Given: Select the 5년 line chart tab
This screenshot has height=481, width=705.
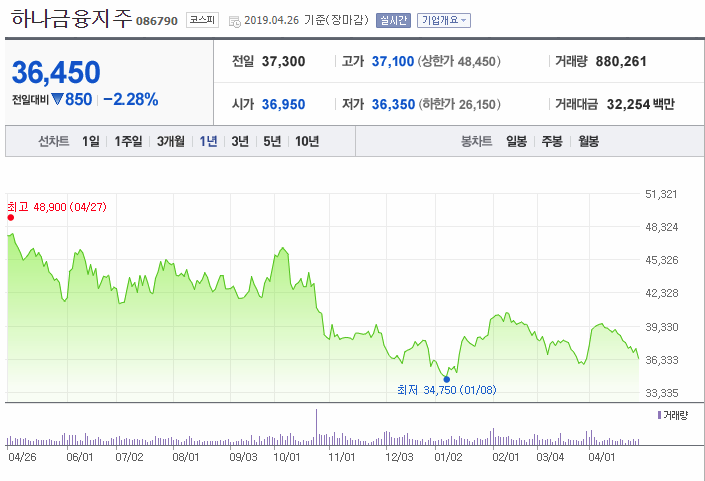Looking at the screenshot, I should [272, 141].
